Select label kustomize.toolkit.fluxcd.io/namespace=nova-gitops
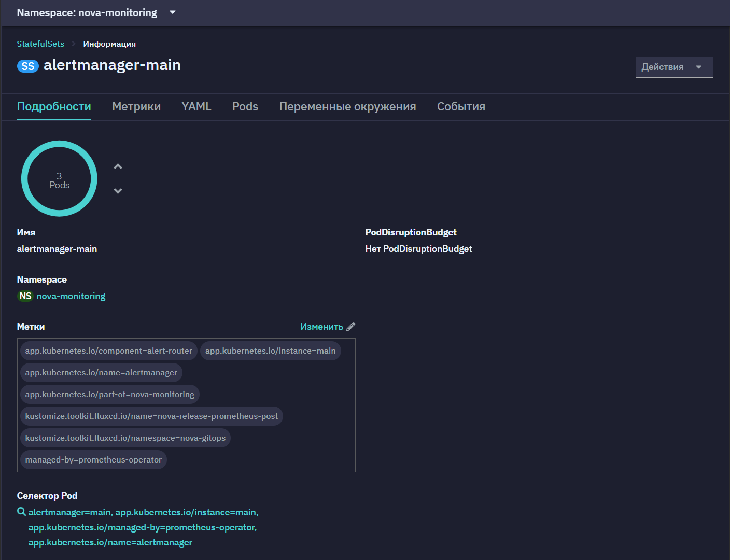Screen dimensions: 730x560 [x=125, y=438]
